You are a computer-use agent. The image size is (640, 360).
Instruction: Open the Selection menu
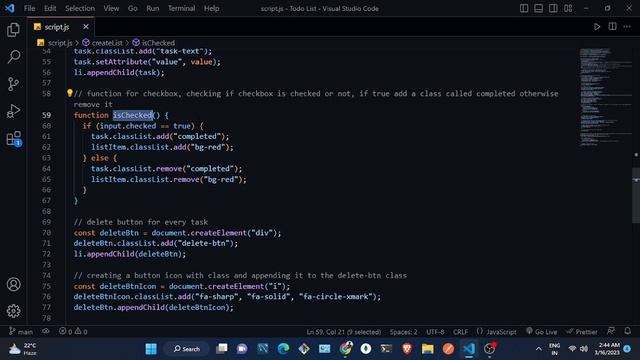coord(80,8)
